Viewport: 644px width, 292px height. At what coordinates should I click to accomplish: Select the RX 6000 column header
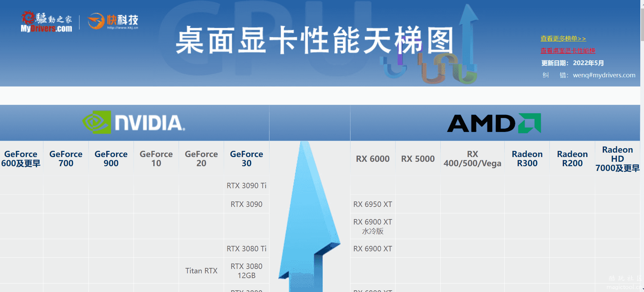[373, 159]
